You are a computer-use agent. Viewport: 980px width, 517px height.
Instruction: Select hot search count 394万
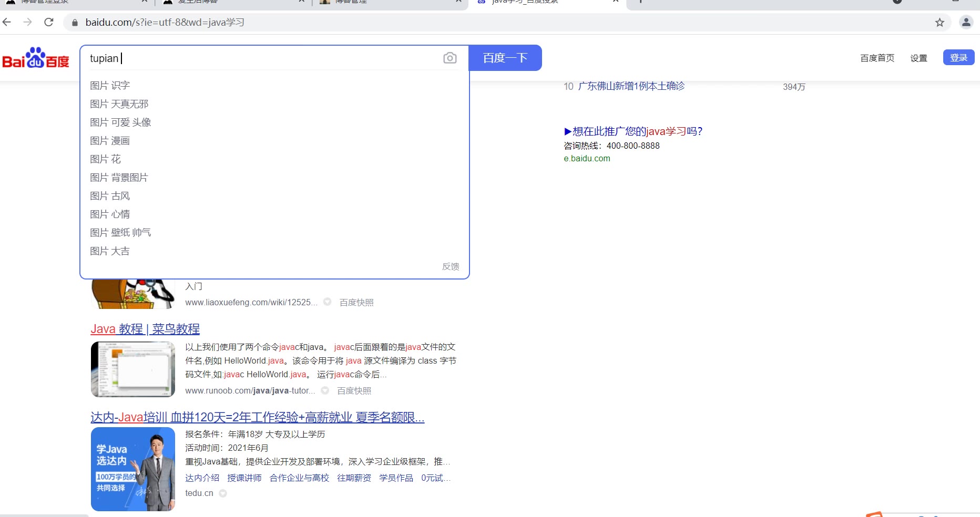tap(794, 87)
